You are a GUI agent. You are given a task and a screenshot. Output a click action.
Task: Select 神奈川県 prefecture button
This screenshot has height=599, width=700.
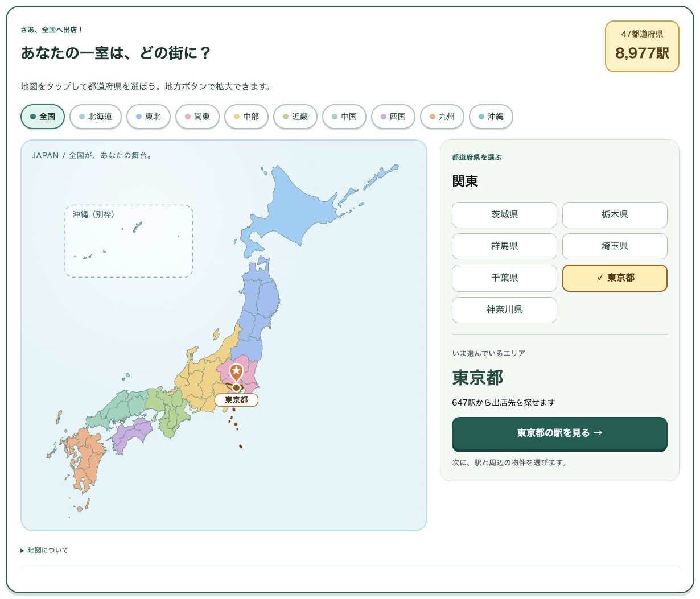point(504,310)
